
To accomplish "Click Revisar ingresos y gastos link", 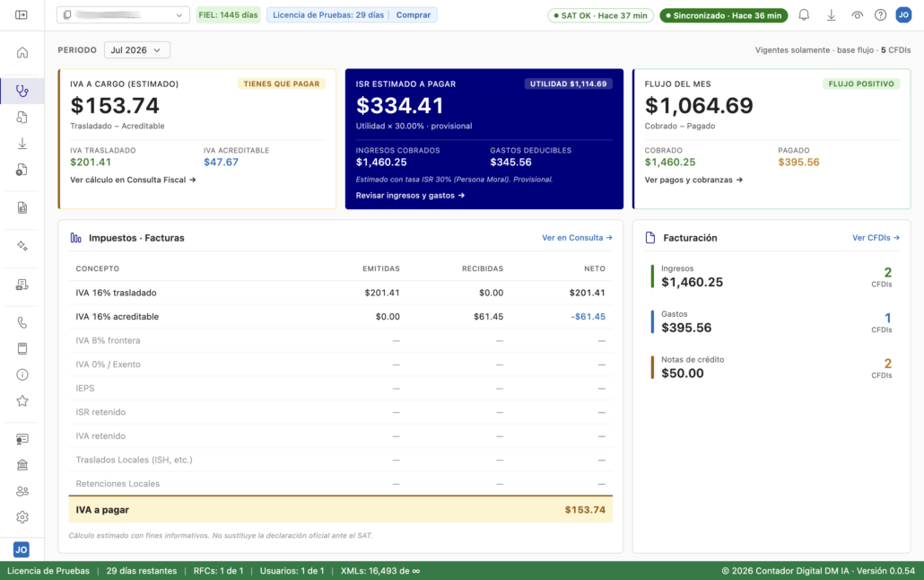I will 410,196.
